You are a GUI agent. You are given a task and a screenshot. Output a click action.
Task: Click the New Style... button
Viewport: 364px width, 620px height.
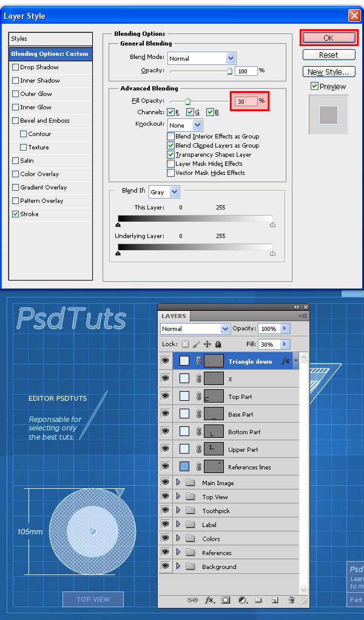click(329, 72)
